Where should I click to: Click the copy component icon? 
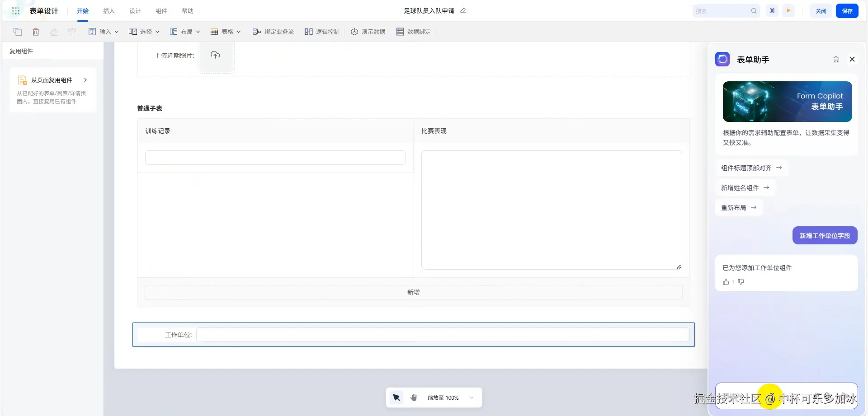18,32
